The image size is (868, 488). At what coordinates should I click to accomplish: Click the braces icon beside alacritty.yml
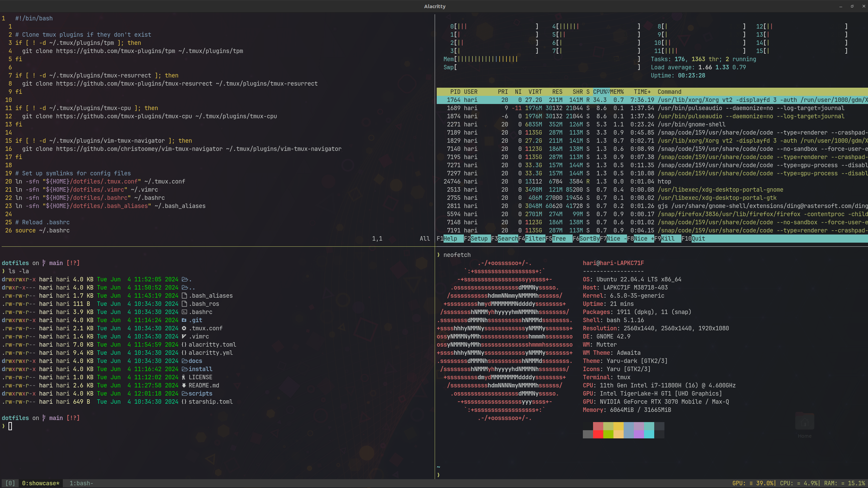[184, 353]
